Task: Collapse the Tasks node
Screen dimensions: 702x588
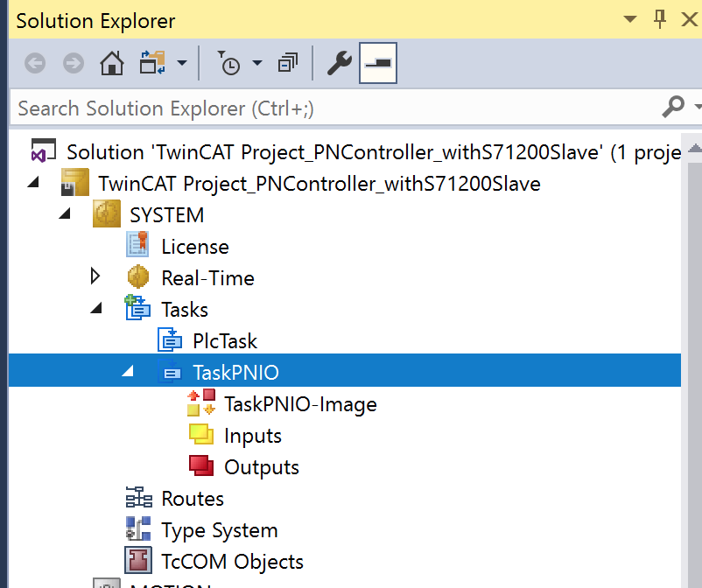Action: pos(96,308)
